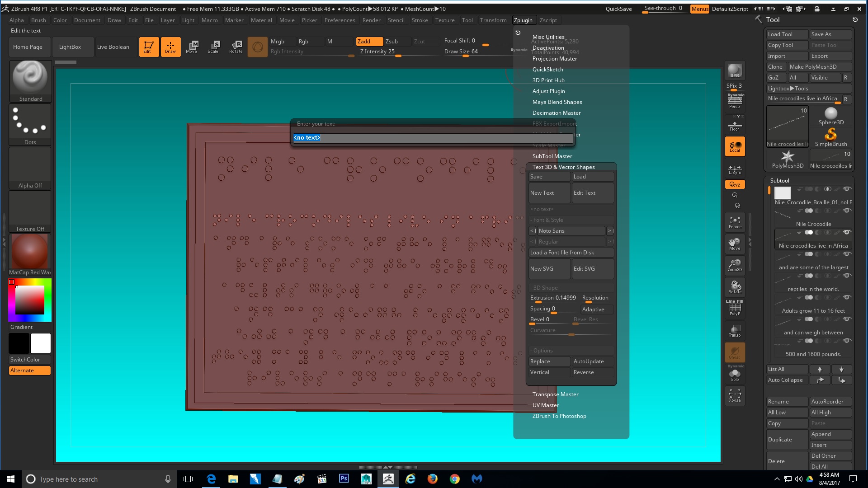868x488 pixels.
Task: Expand the SubTool Master plugin
Action: [552, 156]
